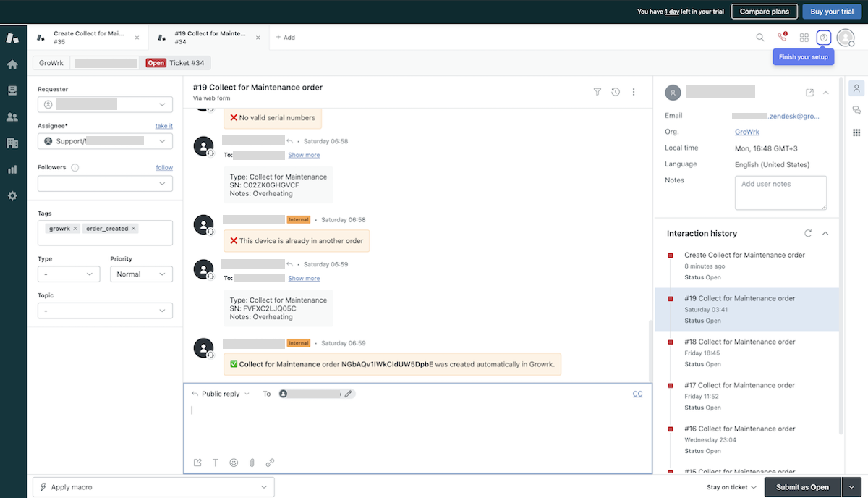Open a new tab with the Add button
Screen dimensions: 868x498
(x=285, y=37)
